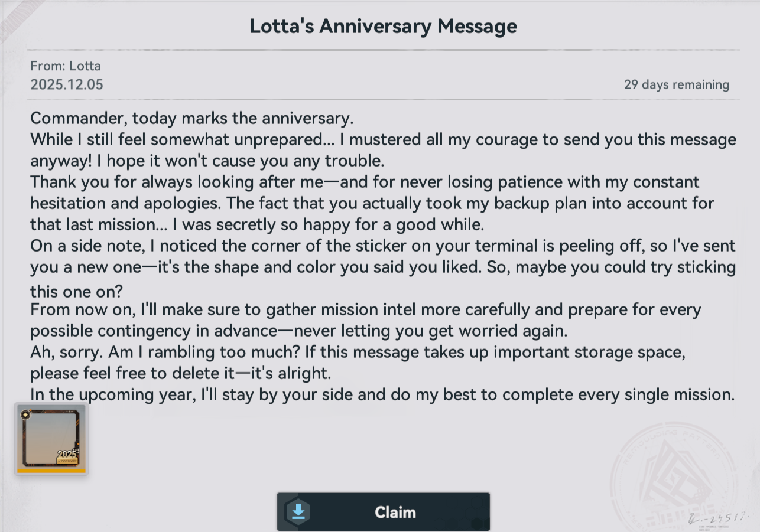Click the "please feel free to delete it" line

[179, 373]
